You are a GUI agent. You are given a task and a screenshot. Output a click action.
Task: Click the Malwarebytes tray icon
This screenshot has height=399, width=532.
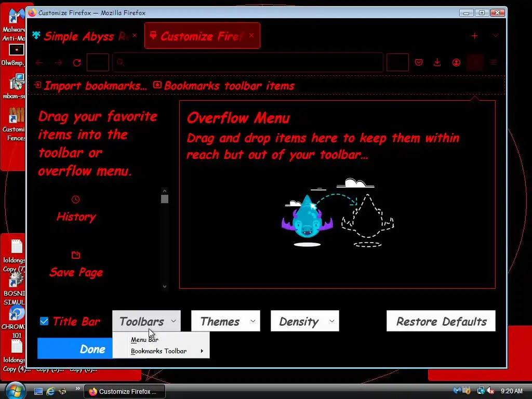pyautogui.click(x=457, y=391)
